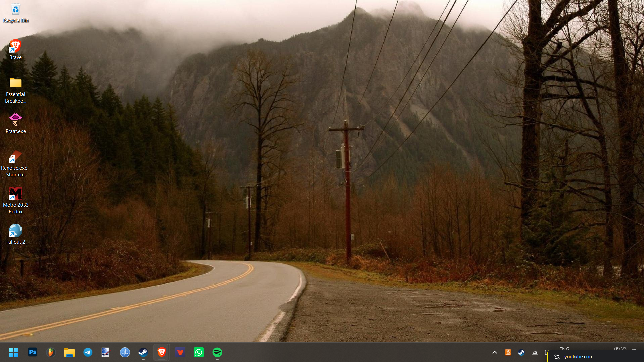Open File Explorer from the taskbar
The image size is (644, 362).
coord(70,352)
